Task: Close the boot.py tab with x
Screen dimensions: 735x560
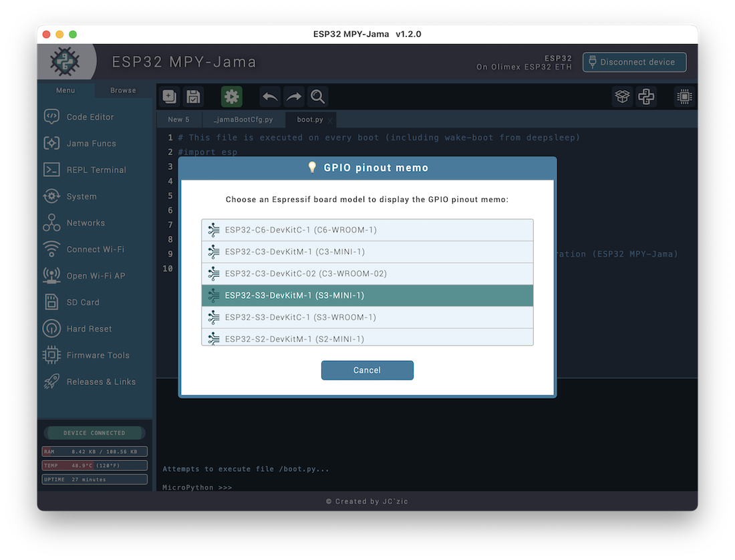Action: 330,120
